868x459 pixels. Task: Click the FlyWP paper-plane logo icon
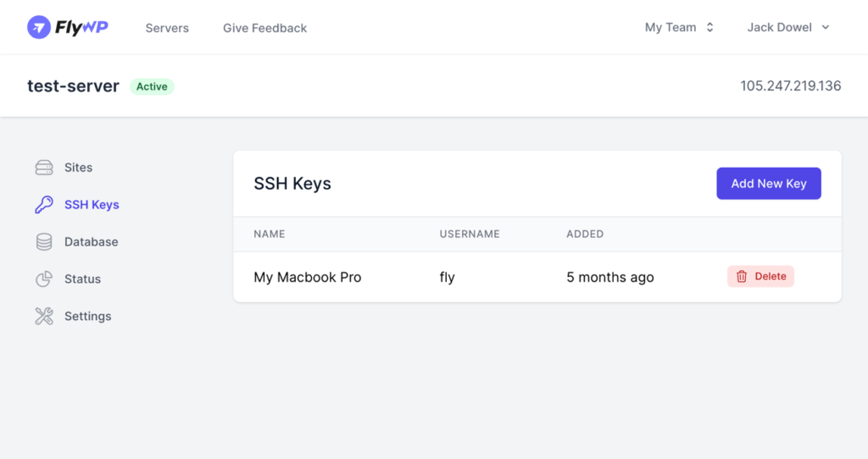[39, 27]
